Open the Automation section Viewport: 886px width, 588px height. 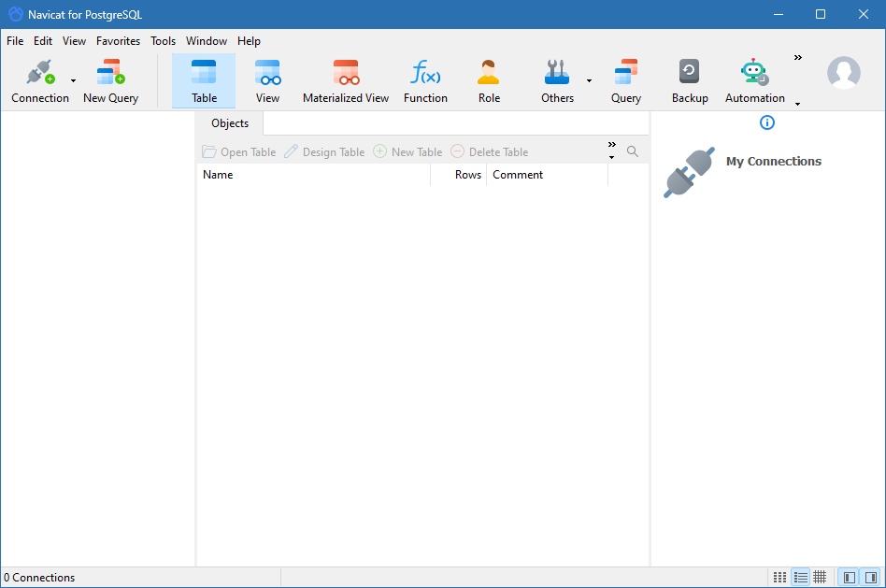[755, 81]
